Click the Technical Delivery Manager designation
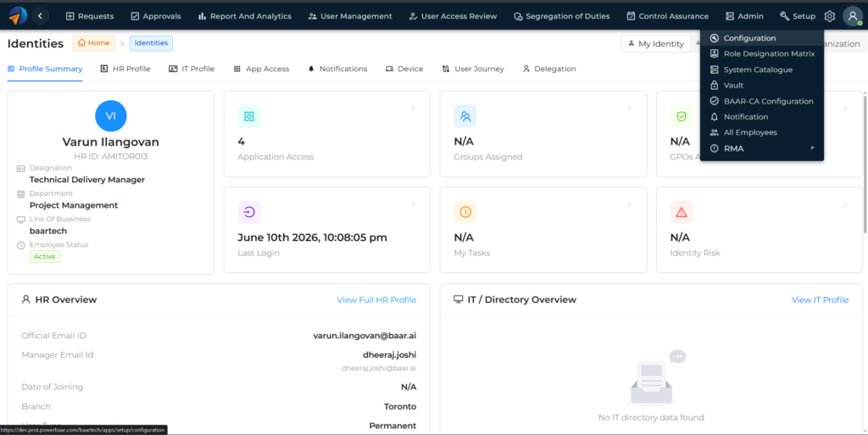This screenshot has height=435, width=868. click(x=87, y=180)
